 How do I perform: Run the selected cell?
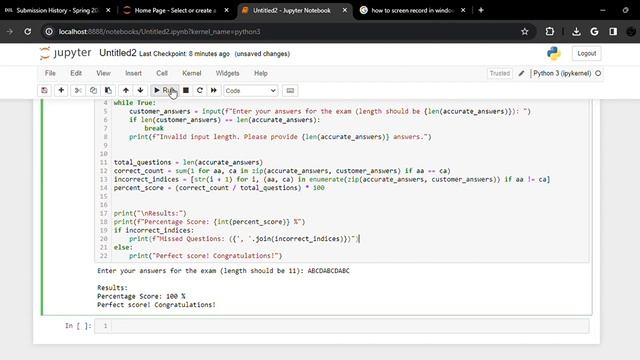coord(164,90)
